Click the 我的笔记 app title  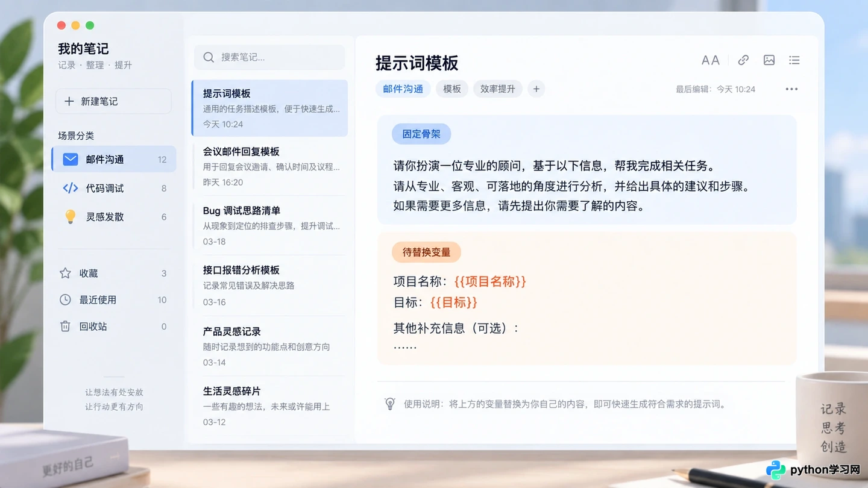tap(83, 48)
